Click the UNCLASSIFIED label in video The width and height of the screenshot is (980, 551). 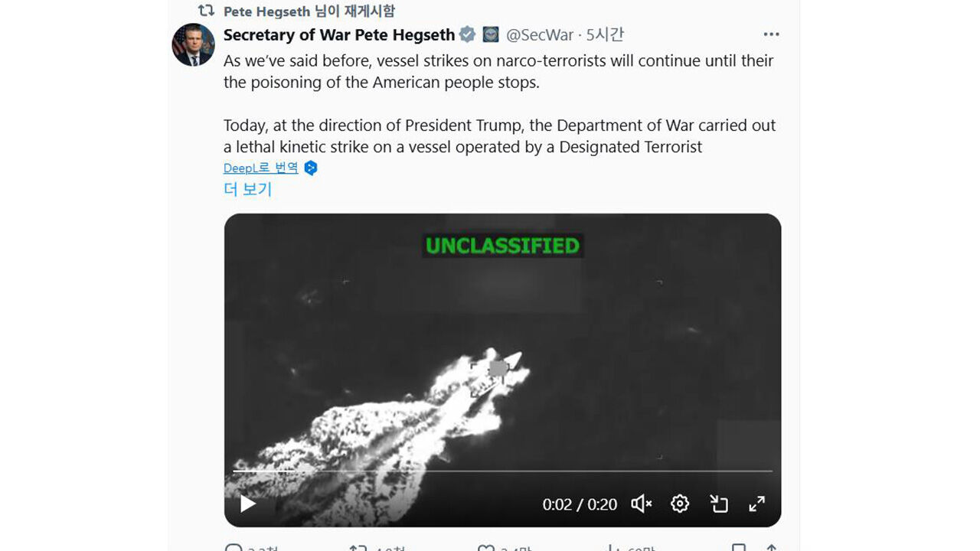click(502, 246)
